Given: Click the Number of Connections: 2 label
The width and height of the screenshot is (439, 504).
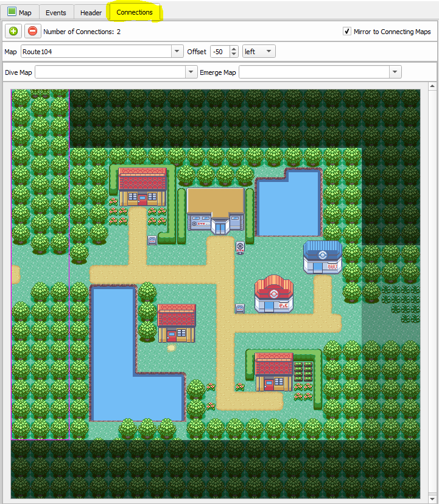Looking at the screenshot, I should pyautogui.click(x=82, y=32).
